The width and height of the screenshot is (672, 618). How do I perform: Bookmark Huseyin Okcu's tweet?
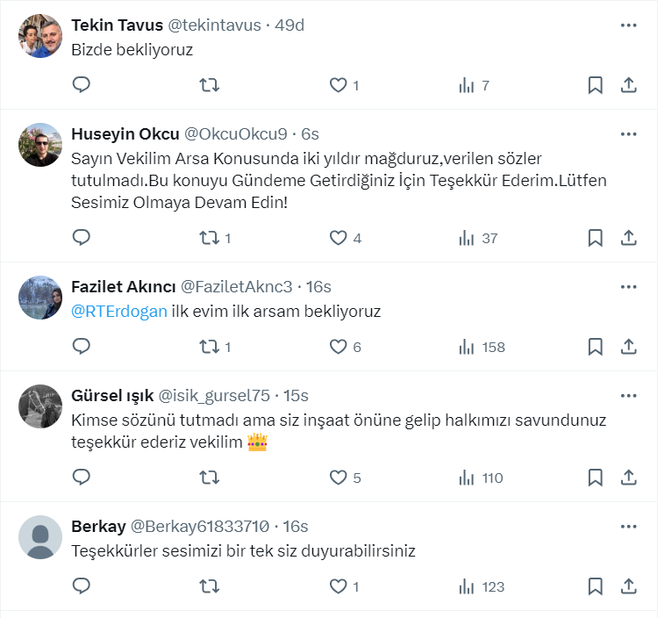(595, 238)
